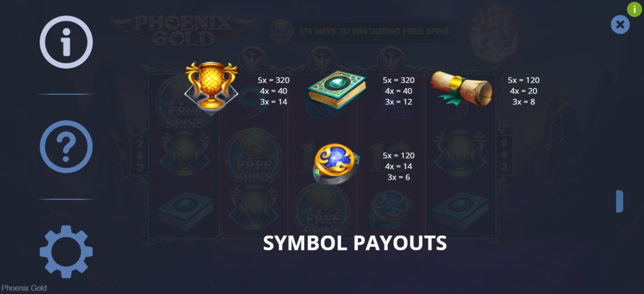Open the settings gear section
Screen dimensions: 644x294
(x=66, y=252)
